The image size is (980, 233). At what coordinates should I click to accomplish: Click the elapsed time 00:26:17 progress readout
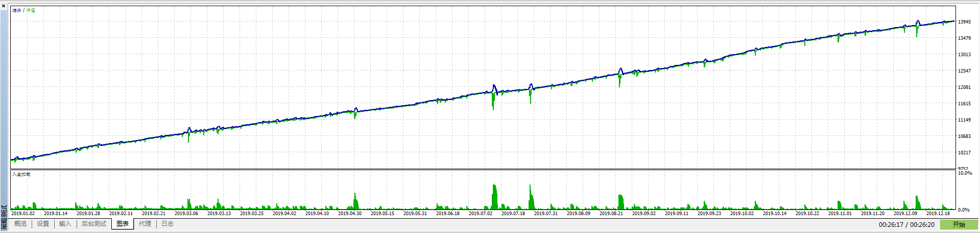coord(891,225)
